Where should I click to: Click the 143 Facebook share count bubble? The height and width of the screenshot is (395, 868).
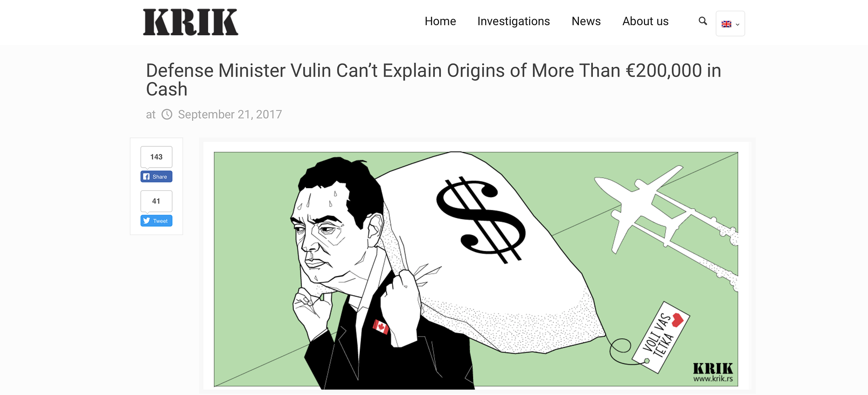click(156, 157)
